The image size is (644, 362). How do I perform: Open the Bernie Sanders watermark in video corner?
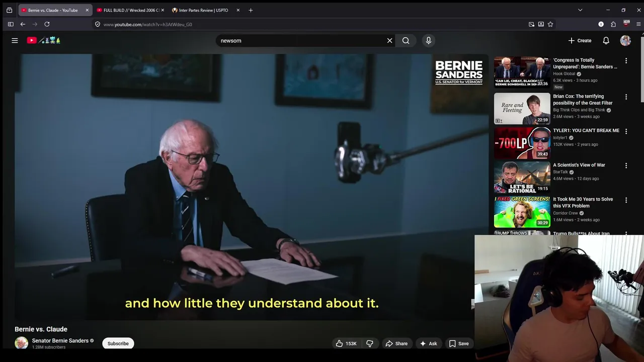pyautogui.click(x=459, y=72)
